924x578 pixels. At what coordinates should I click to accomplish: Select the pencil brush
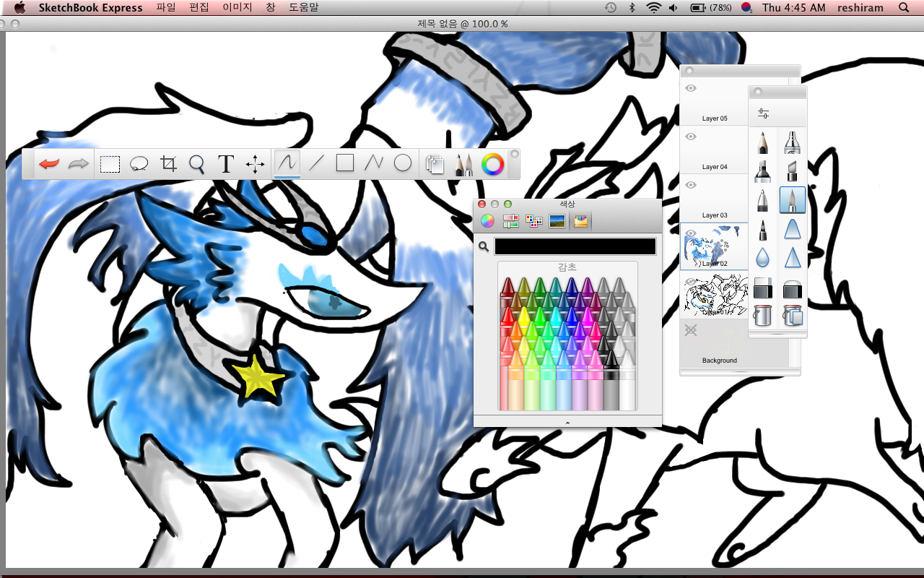pos(763,142)
